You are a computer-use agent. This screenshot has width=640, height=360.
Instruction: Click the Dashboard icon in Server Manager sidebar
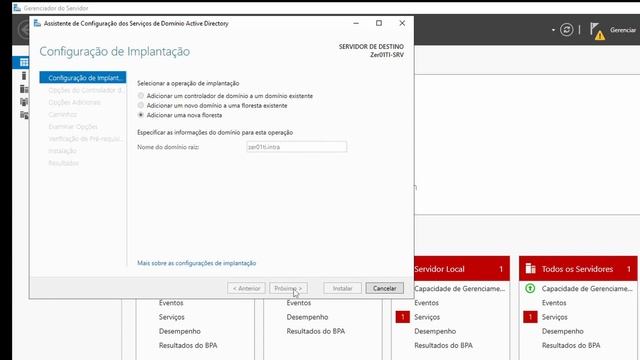(x=24, y=62)
